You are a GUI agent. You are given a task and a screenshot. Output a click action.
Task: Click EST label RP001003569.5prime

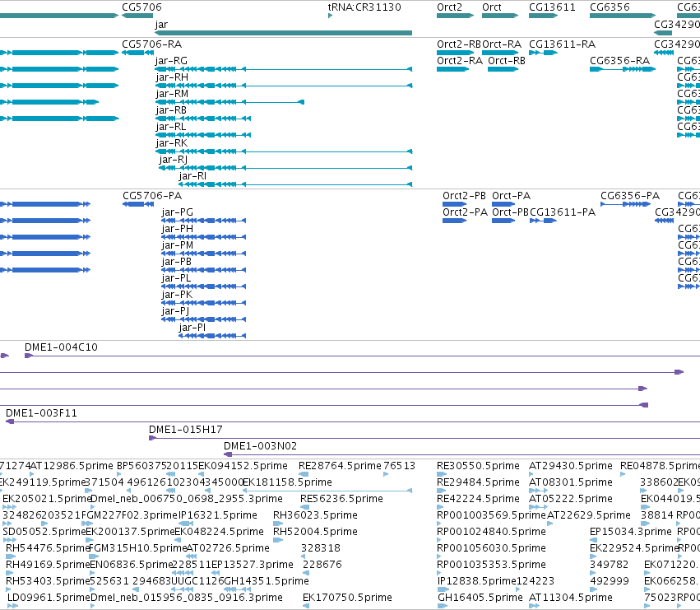click(491, 515)
